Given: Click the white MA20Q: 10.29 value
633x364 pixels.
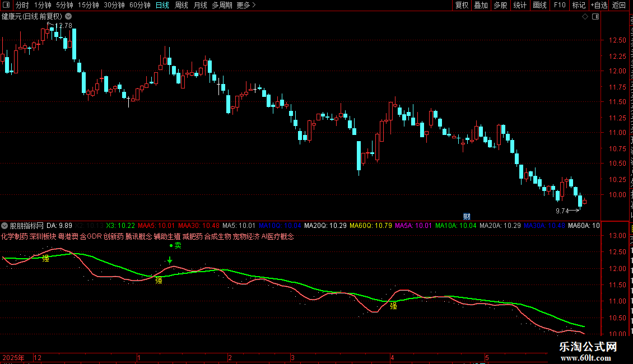Looking at the screenshot, I should (x=325, y=226).
